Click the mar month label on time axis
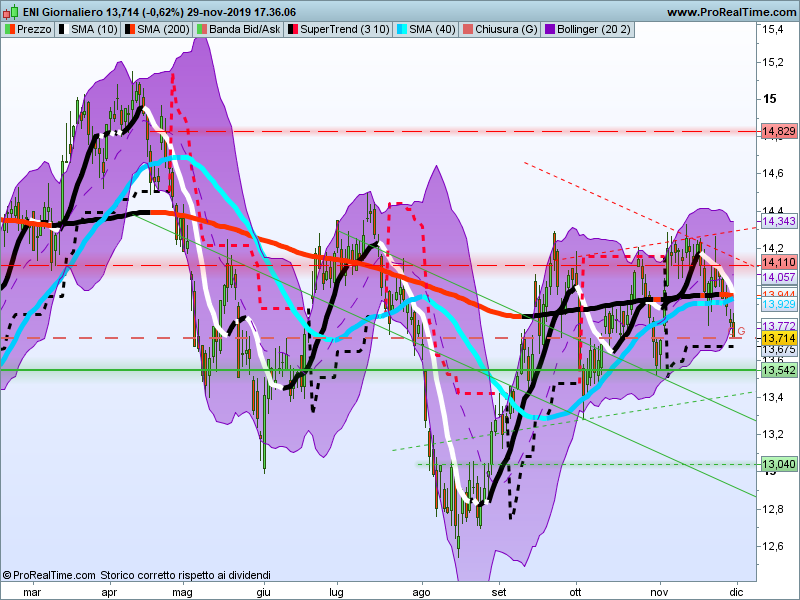 pyautogui.click(x=32, y=592)
